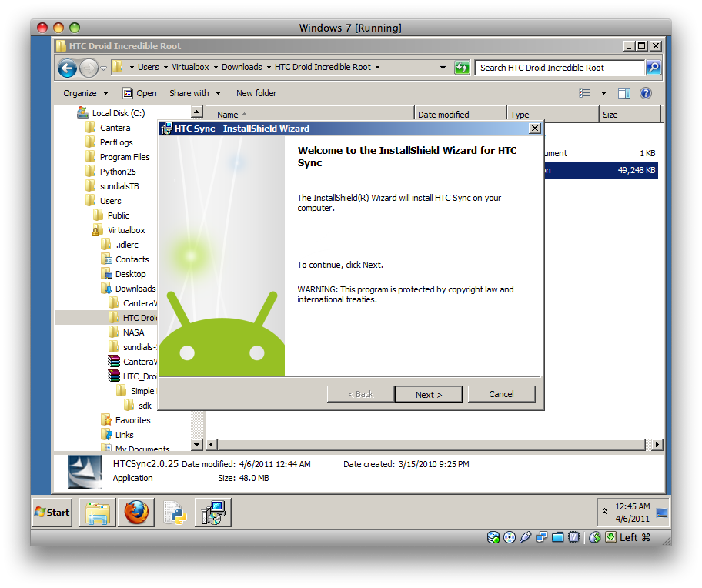
Task: Click the Forward navigation arrow in Explorer
Action: pyautogui.click(x=89, y=68)
